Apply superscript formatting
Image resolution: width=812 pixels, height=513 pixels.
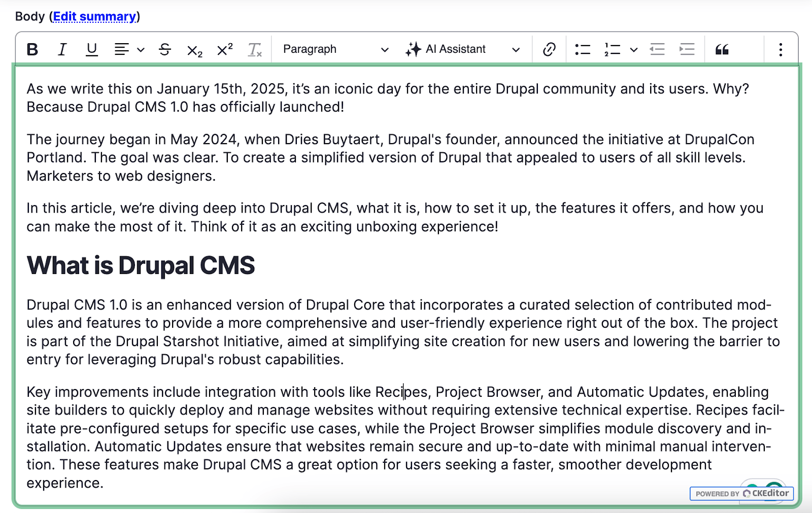[225, 49]
